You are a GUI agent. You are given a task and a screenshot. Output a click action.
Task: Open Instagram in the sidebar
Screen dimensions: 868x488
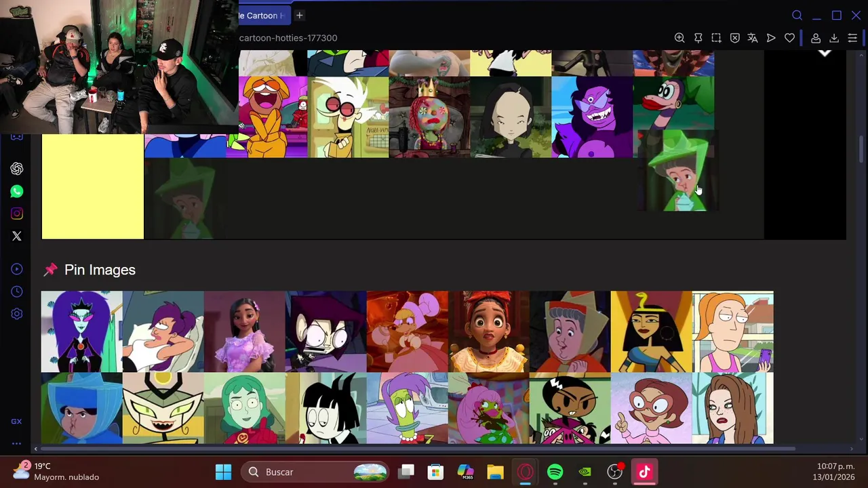(x=17, y=213)
